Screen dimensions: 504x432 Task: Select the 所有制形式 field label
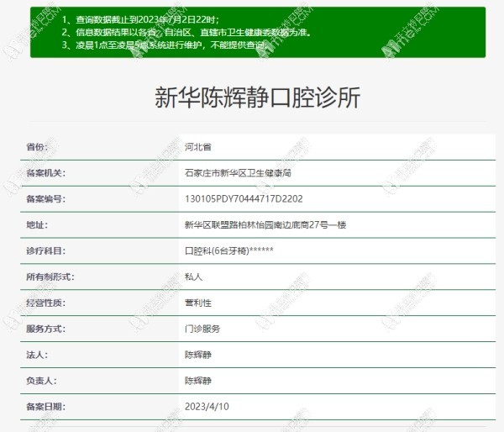tap(49, 277)
